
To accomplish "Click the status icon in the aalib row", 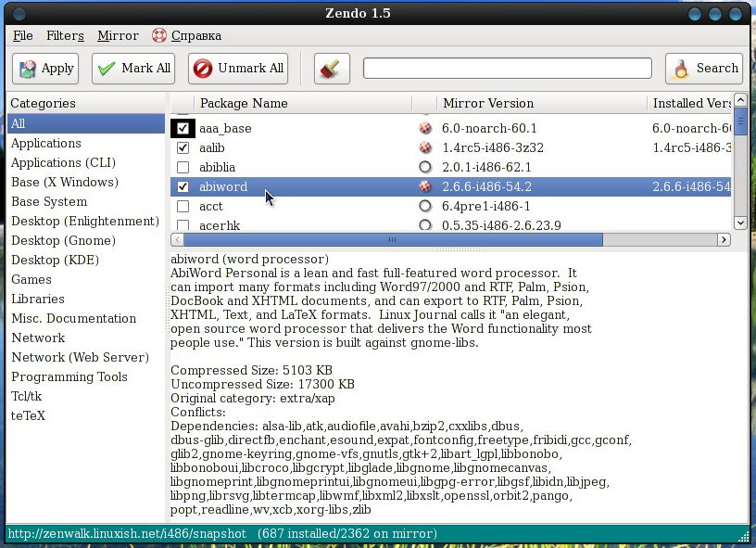I will coord(424,147).
